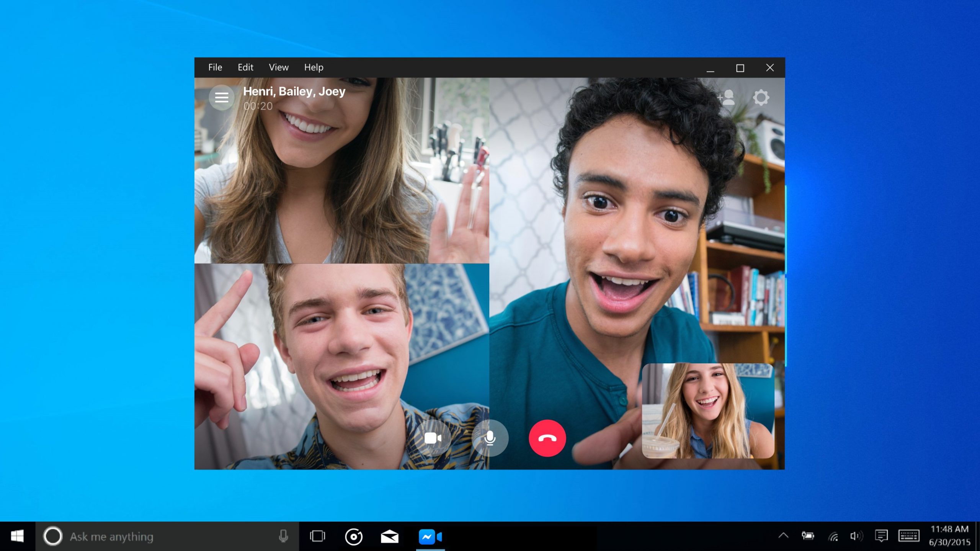
Task: Open the View menu
Action: tap(279, 67)
